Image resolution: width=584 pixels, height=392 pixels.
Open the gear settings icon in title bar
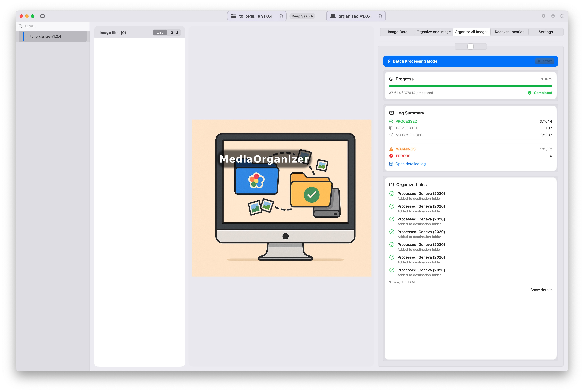point(543,16)
